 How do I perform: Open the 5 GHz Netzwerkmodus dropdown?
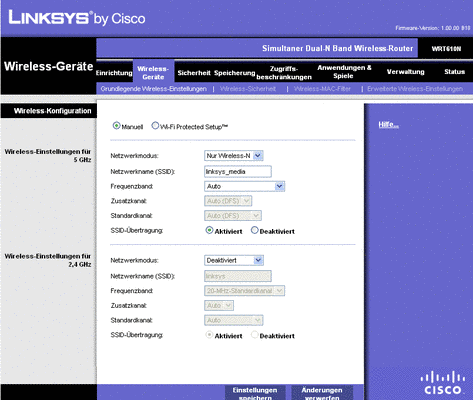pos(234,156)
